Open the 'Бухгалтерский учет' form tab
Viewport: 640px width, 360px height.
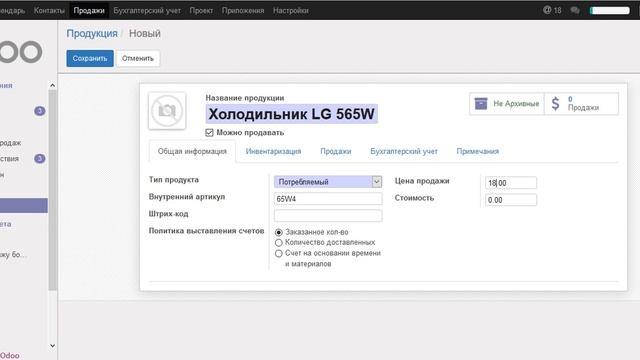tap(404, 151)
